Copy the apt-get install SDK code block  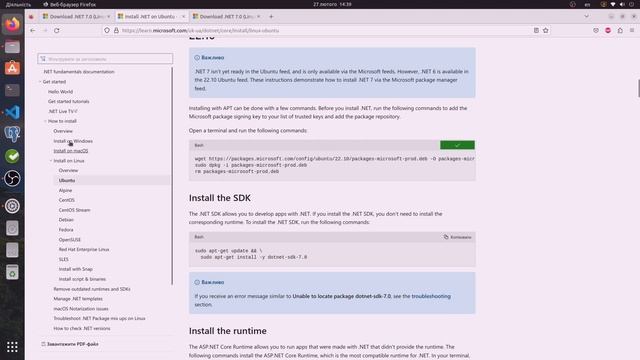click(x=458, y=237)
